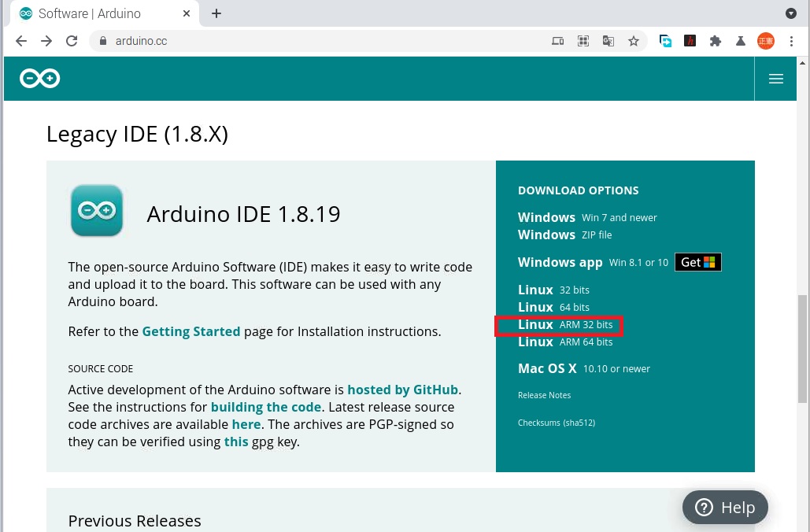Open the Chrome Labs flask icon

point(740,42)
